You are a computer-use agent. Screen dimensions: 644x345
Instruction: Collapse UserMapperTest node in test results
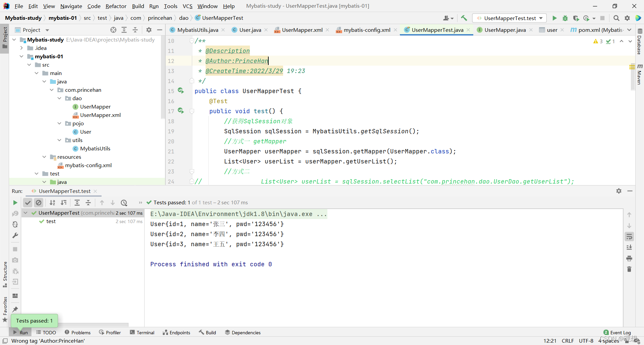pos(25,213)
